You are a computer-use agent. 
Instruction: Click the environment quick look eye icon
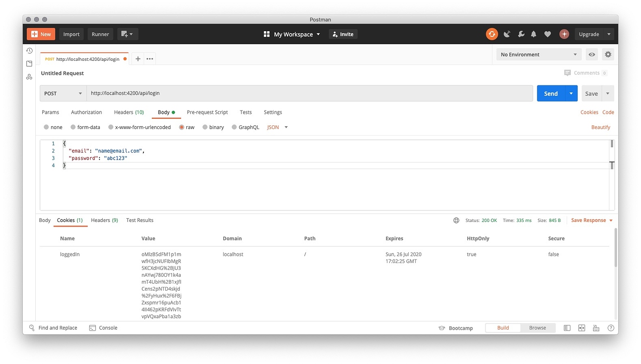coord(592,54)
